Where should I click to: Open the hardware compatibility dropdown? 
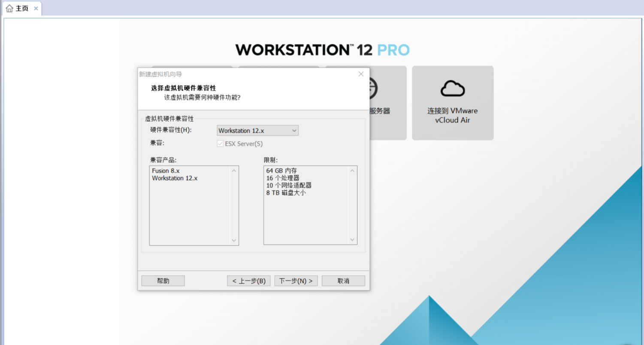(x=257, y=131)
